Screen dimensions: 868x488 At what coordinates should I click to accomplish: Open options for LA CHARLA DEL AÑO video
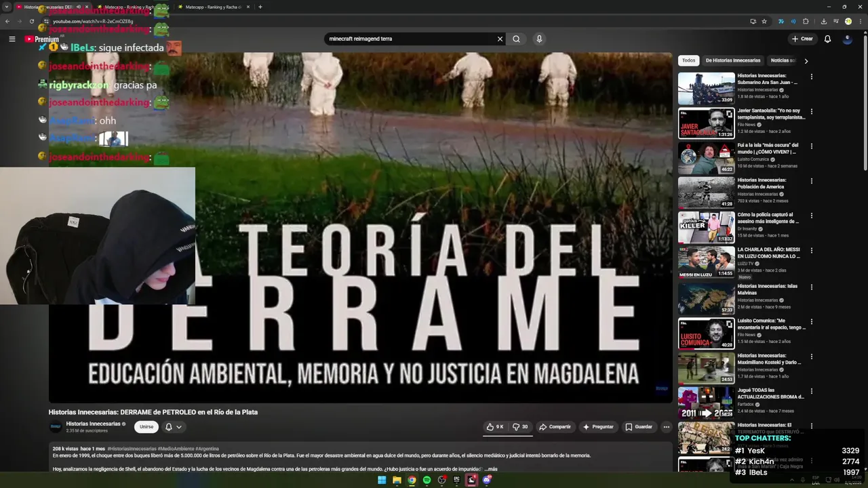coord(811,250)
